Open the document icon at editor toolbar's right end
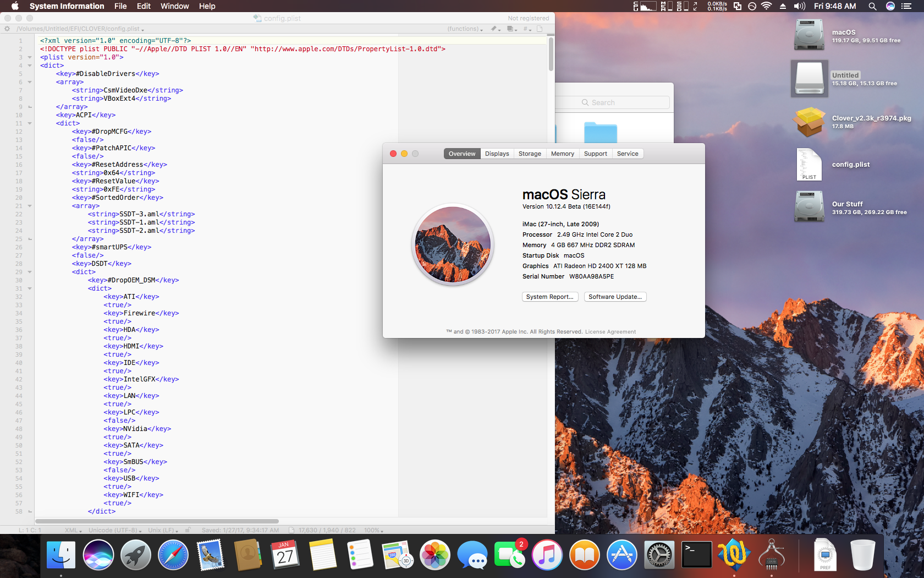 pyautogui.click(x=540, y=29)
